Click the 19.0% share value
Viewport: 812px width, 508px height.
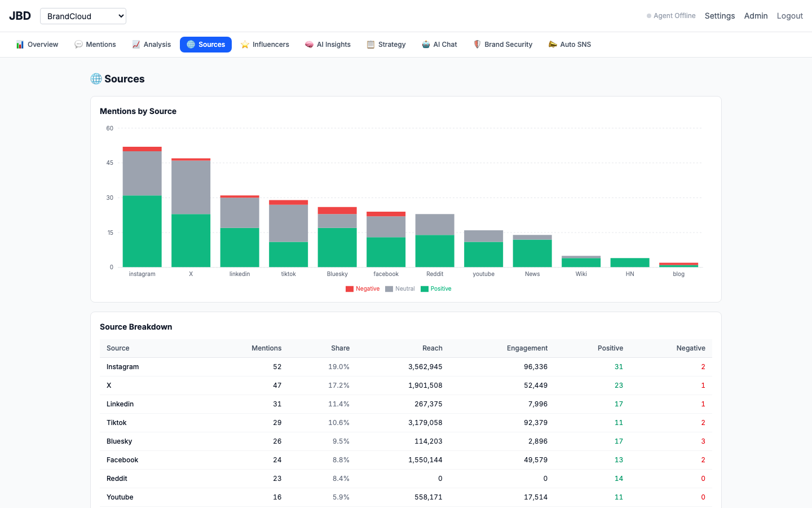click(x=339, y=367)
